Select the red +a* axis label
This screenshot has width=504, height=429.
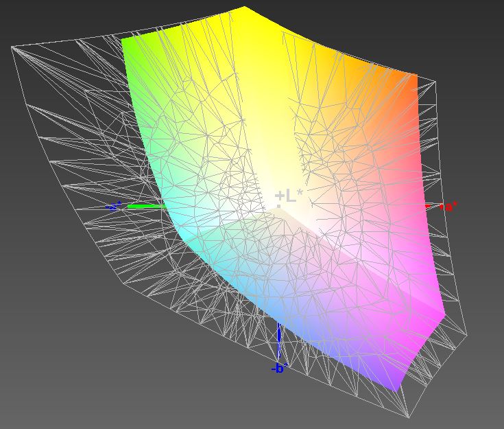450,206
